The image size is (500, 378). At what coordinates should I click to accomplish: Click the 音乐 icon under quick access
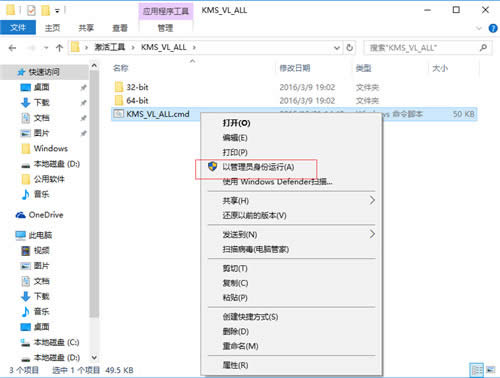tap(26, 194)
